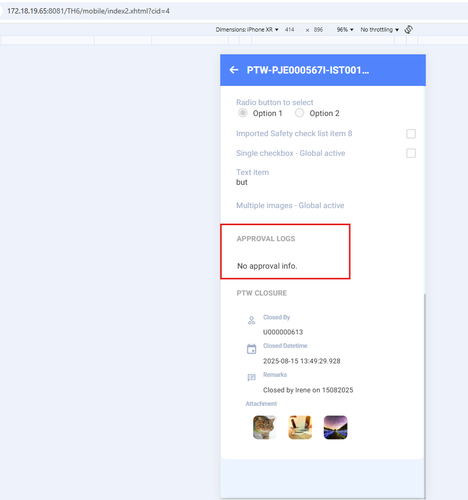Screen dimensions: 468x500
Task: Open the No throttling dropdown
Action: click(x=379, y=30)
